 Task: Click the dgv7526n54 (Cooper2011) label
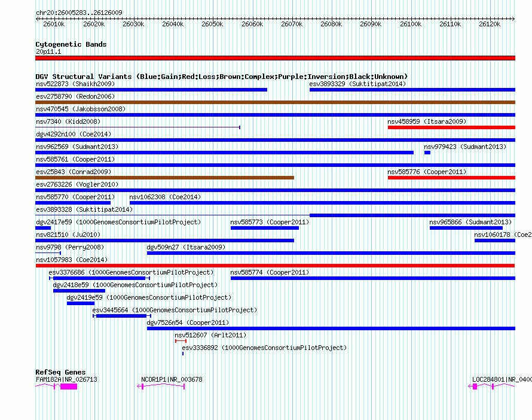click(188, 322)
